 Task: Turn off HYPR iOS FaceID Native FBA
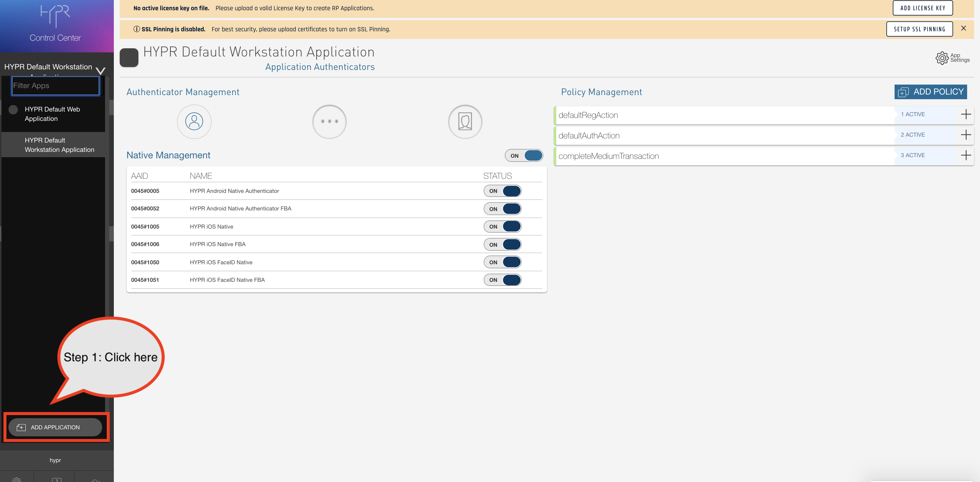tap(502, 280)
